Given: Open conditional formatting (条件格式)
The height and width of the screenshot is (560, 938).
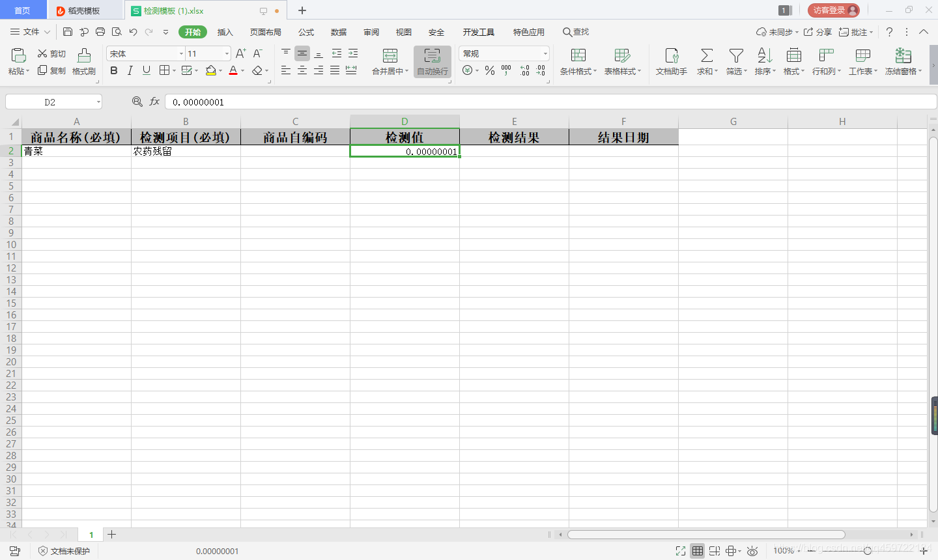Looking at the screenshot, I should coord(576,62).
